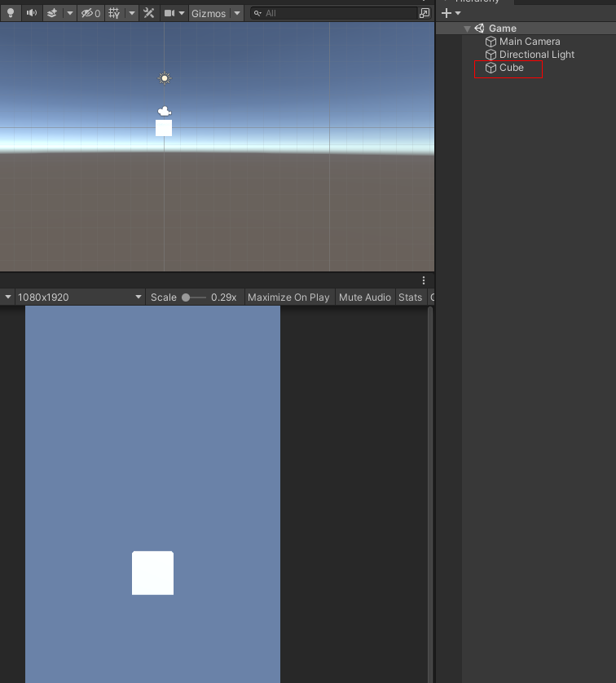Select Main Camera in the Hierarchy

530,42
